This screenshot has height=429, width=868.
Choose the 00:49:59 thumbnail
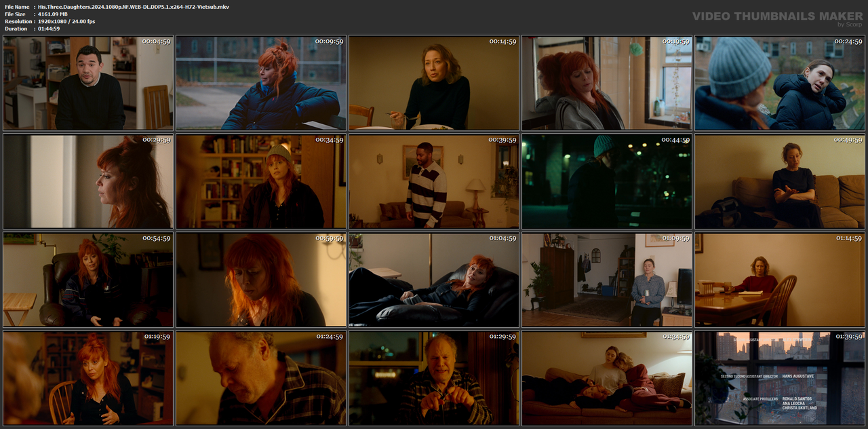780,181
